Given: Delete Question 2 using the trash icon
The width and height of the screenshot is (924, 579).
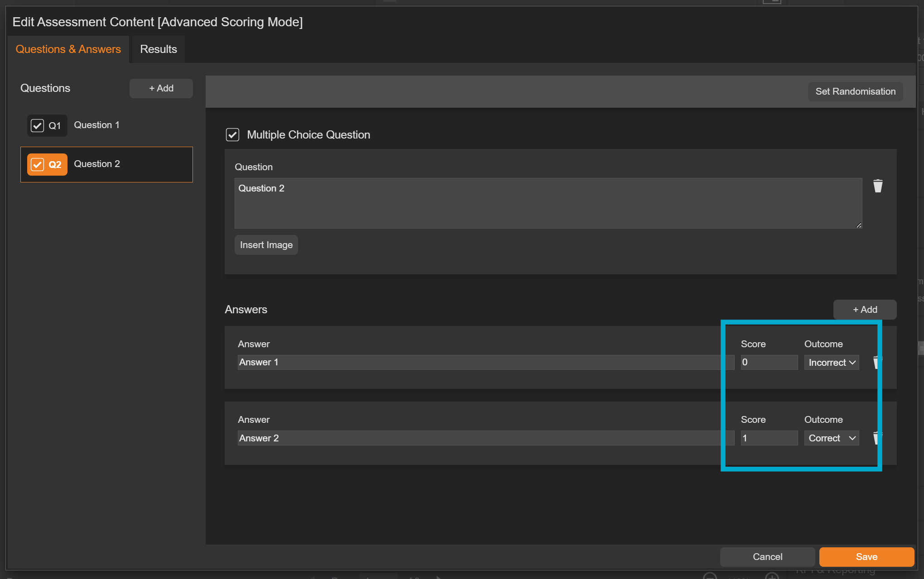Looking at the screenshot, I should [878, 186].
